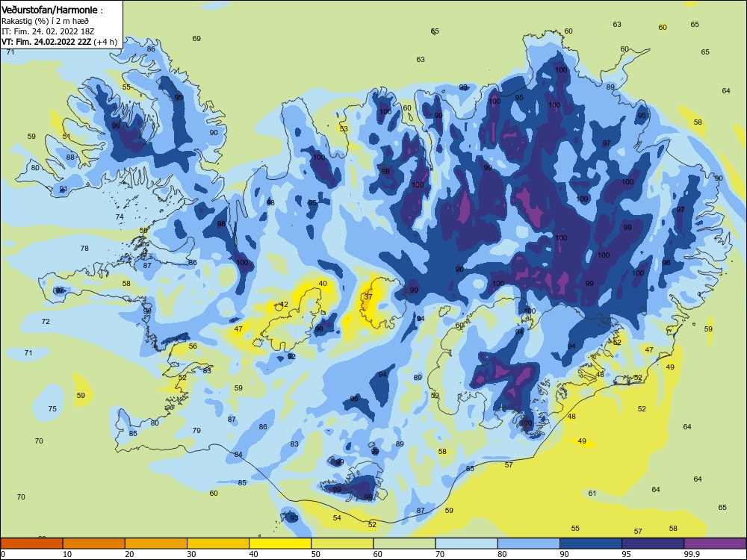Select the dark blue 90–95 legend swatch
Viewport: 747px width, 560px height.
click(x=591, y=544)
